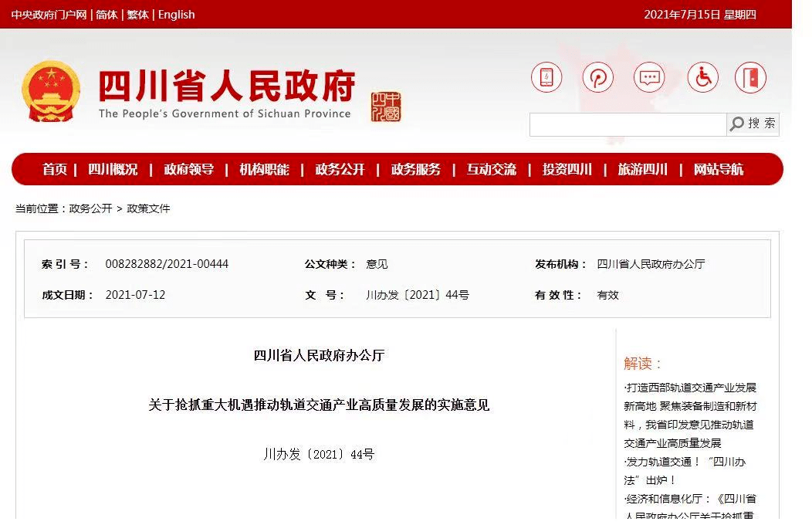Click the circular P-shaped icon
The image size is (812, 525).
click(x=597, y=78)
